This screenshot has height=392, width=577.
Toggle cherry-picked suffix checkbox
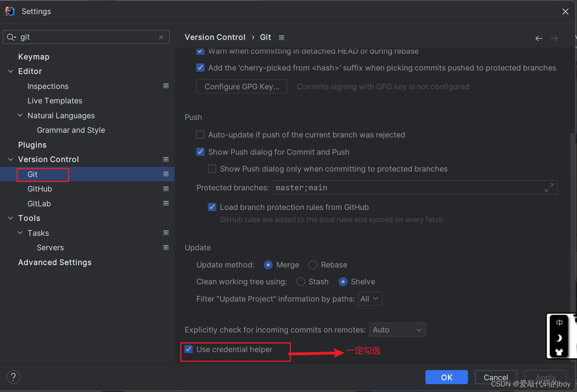200,68
